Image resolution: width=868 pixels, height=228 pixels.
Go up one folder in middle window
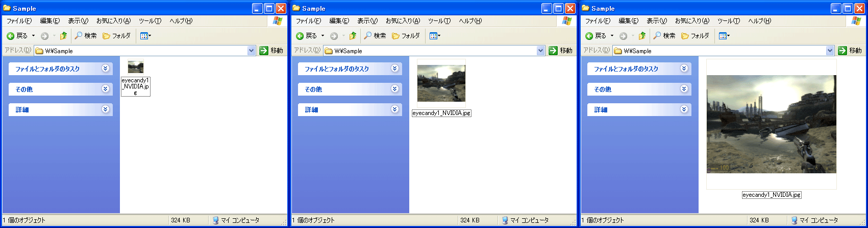tap(353, 36)
